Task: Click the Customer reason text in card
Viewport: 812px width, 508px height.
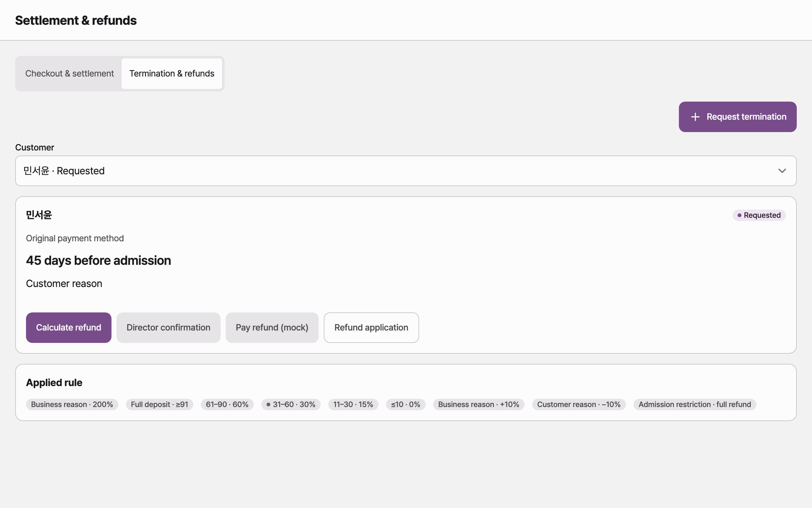Action: click(x=64, y=284)
